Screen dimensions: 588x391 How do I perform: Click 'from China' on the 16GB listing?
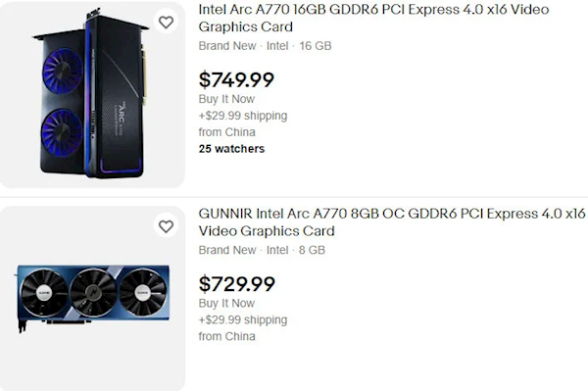click(227, 132)
